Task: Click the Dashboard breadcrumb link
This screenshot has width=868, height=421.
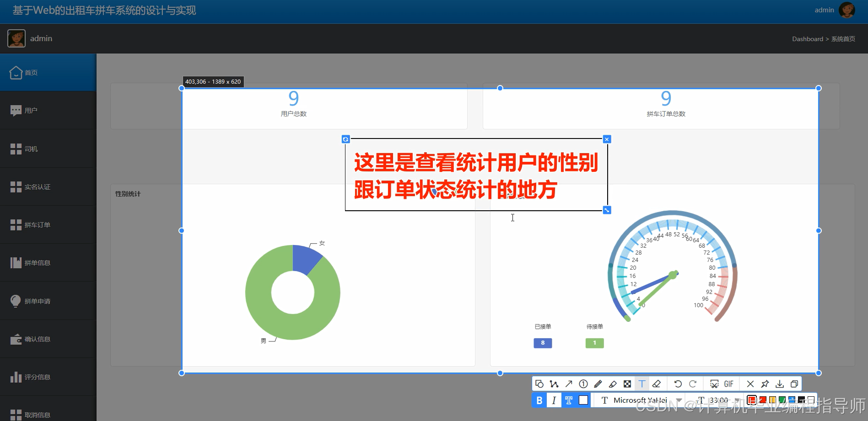Action: pyautogui.click(x=807, y=39)
